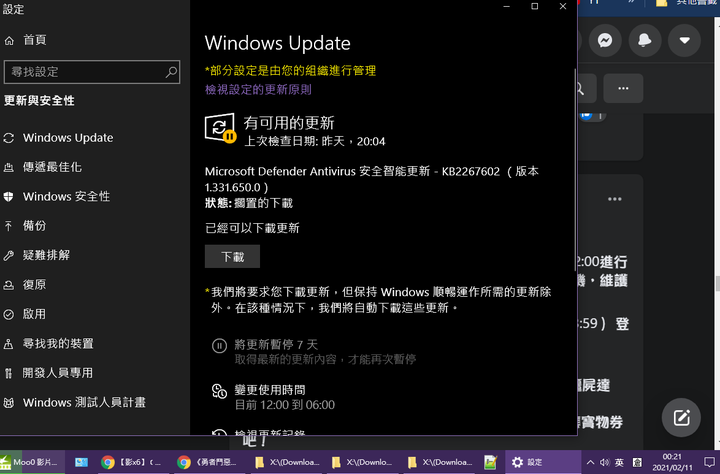Click the pause updates circle icon
The width and height of the screenshot is (720, 474).
[x=219, y=345]
